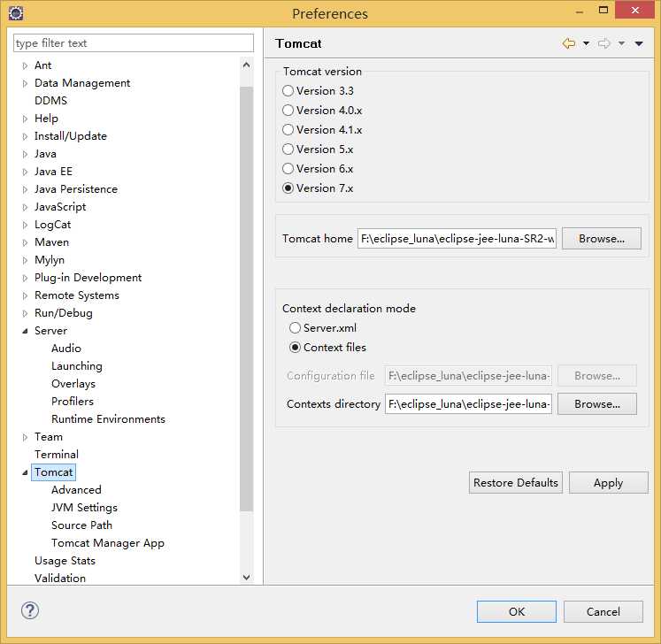Viewport: 661px width, 644px height.
Task: Expand the Data Management node
Action: [x=25, y=83]
